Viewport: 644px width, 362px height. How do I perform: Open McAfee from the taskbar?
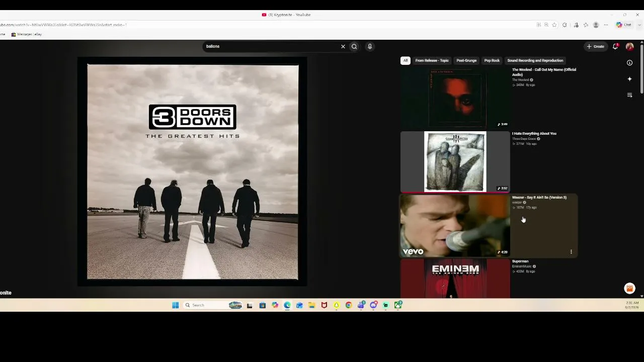click(324, 305)
